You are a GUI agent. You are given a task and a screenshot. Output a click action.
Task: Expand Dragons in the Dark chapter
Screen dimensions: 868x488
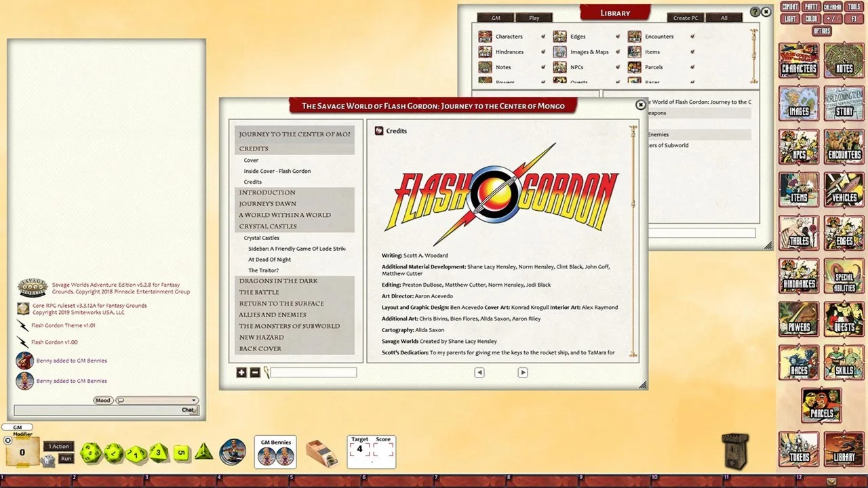click(278, 281)
